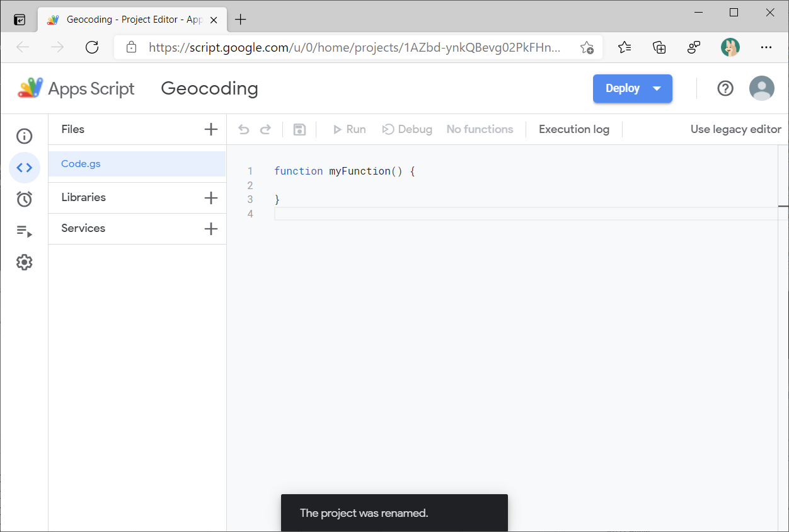Open Project Settings gear icon

pos(24,262)
